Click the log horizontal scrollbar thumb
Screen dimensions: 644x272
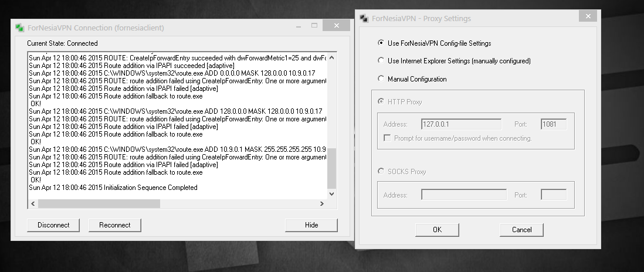[x=99, y=203]
